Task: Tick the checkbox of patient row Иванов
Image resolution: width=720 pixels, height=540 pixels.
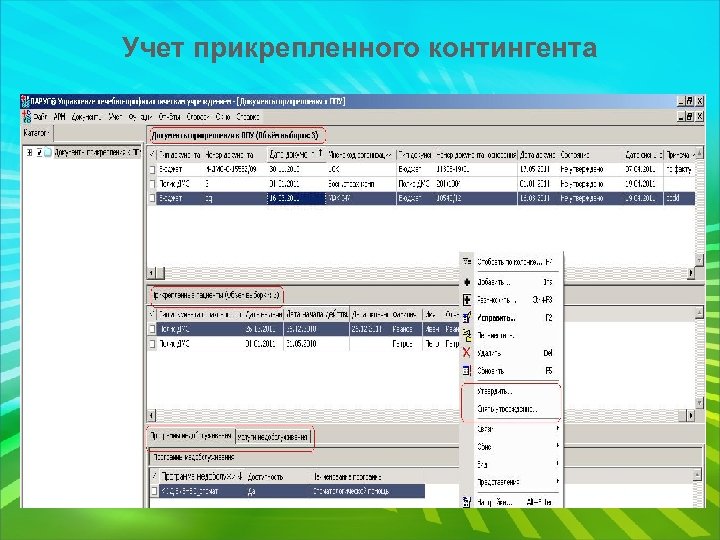Action: pyautogui.click(x=152, y=329)
